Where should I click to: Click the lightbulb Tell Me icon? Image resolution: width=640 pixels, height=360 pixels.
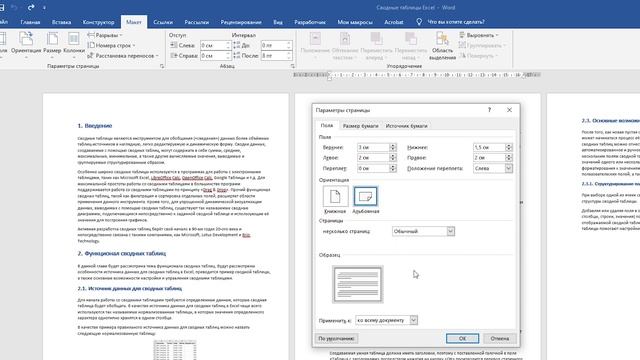point(419,22)
